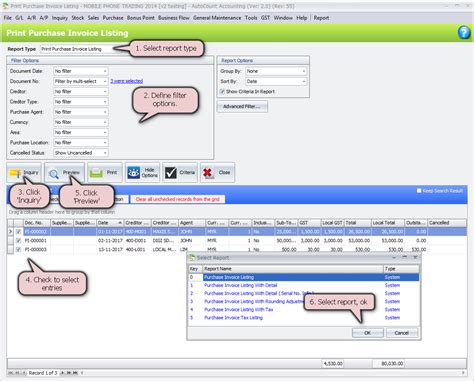Click the 13-11-2017 date cell
This screenshot has height=381, width=474.
110,249
